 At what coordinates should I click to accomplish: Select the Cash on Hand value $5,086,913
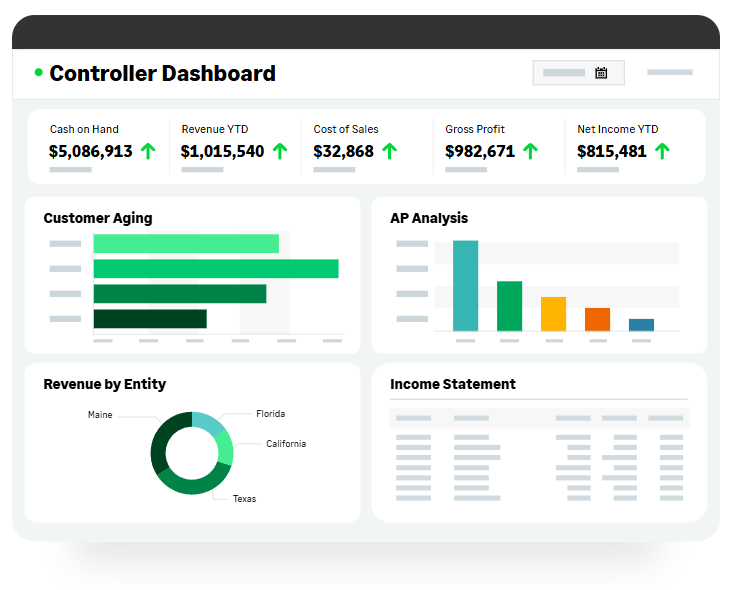pos(91,151)
